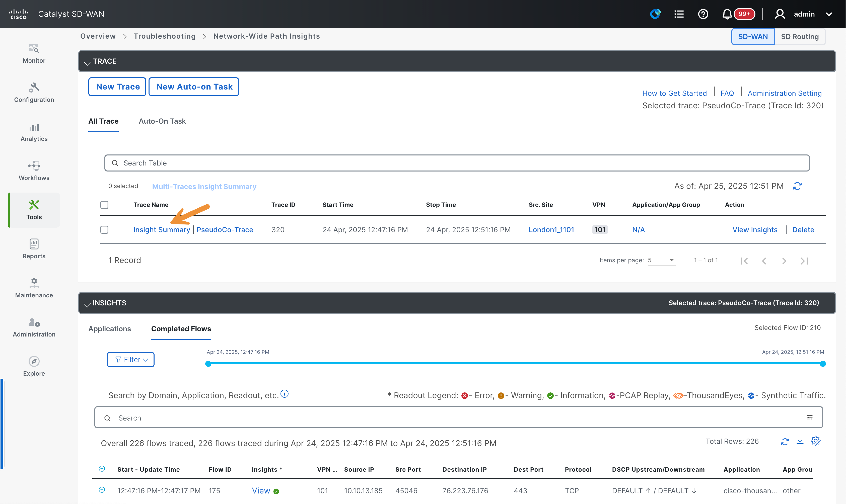Click View Insights for trace 320

755,230
